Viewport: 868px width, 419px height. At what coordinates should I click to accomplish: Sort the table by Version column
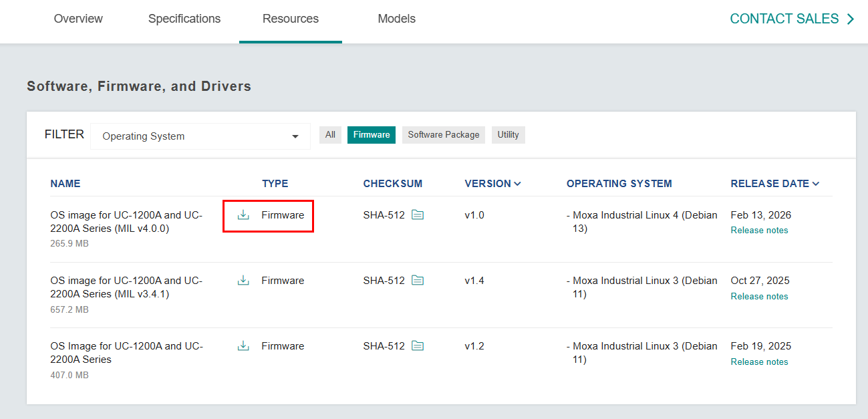point(492,184)
